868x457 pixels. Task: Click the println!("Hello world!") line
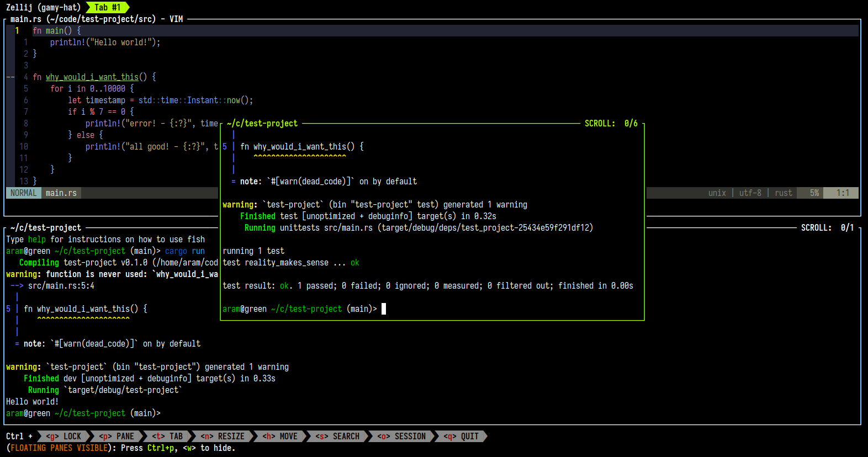point(105,42)
